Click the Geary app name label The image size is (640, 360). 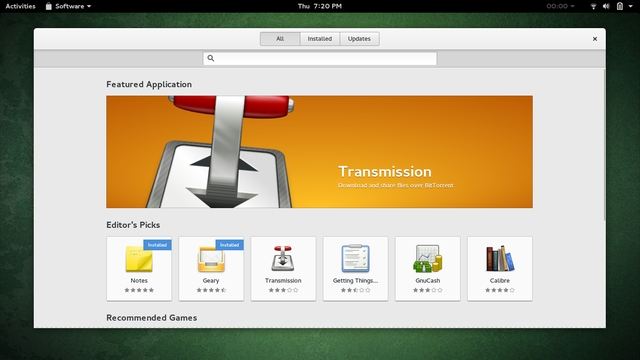211,281
